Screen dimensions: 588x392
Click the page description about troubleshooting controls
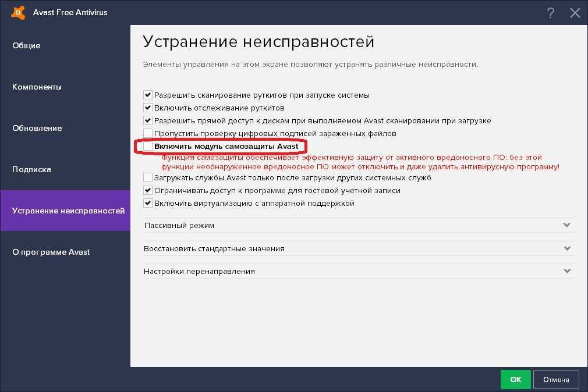310,65
